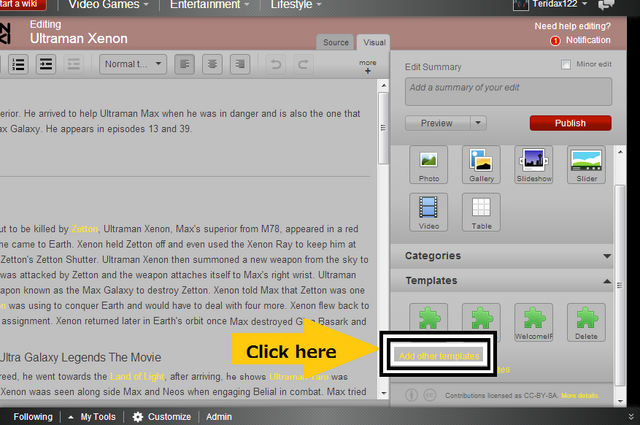The image size is (640, 425).
Task: Click the Zetton link in article
Action: click(84, 229)
